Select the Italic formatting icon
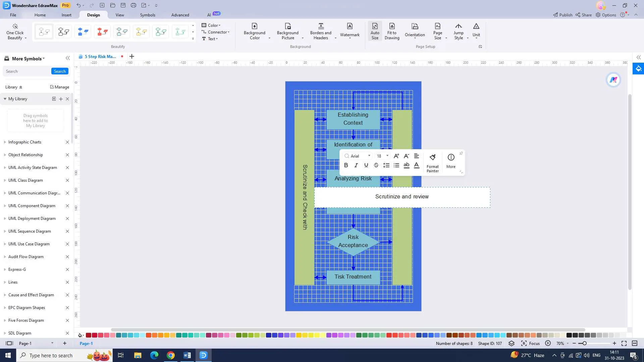This screenshot has height=362, width=644. pos(356,165)
